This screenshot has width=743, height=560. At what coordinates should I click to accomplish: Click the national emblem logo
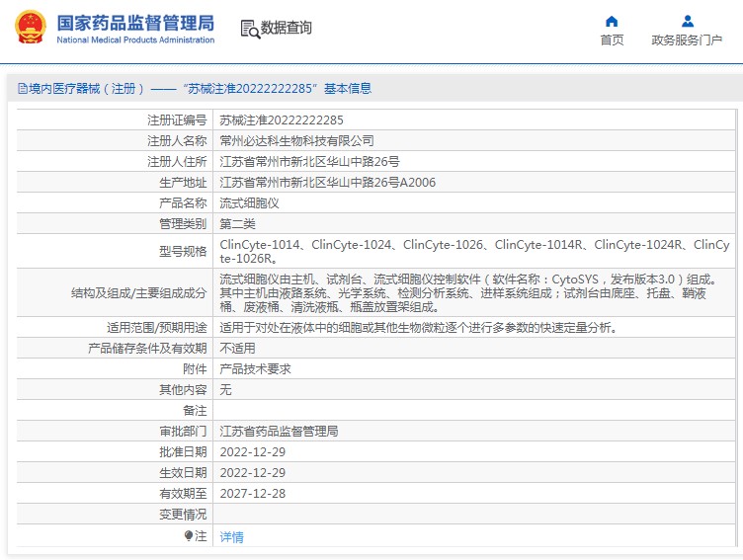tap(29, 27)
